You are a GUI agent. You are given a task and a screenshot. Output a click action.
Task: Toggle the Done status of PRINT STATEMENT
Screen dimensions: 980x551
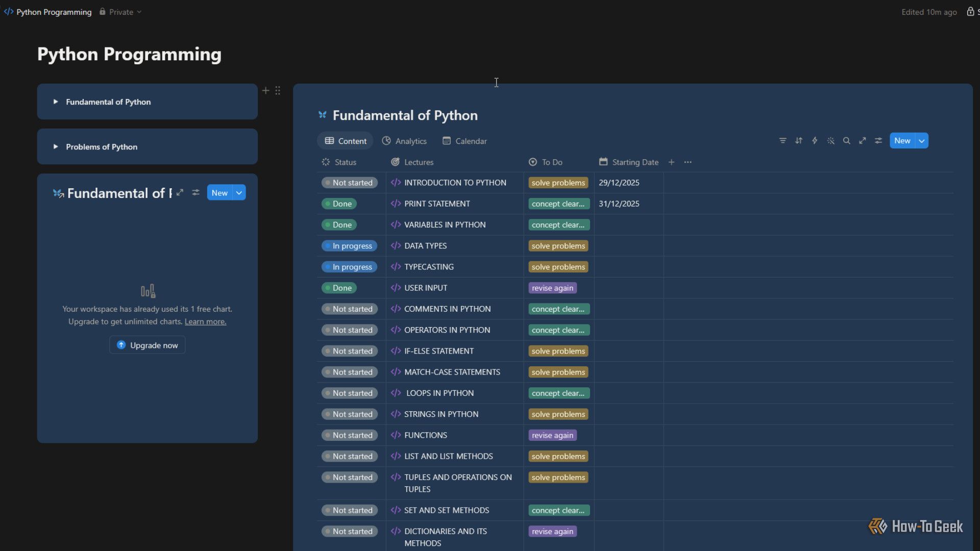pos(339,204)
